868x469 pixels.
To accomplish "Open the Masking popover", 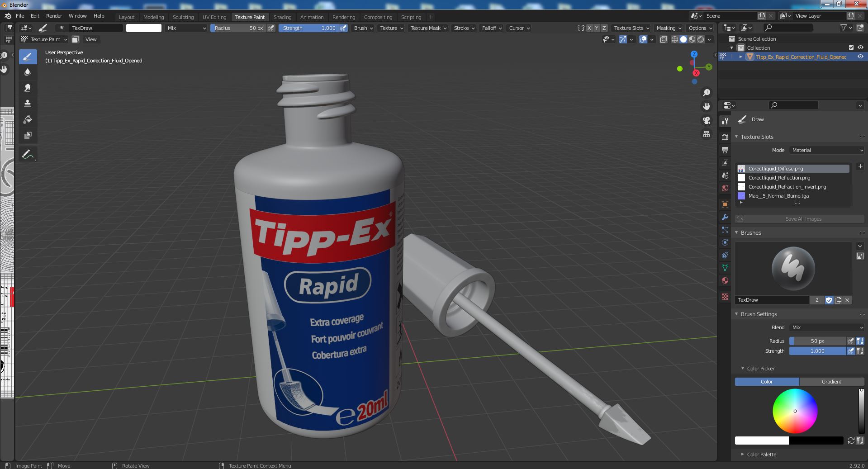I will (x=669, y=28).
